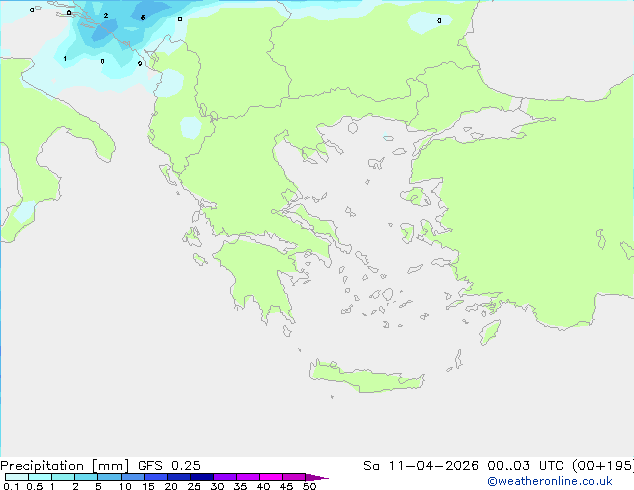The width and height of the screenshot is (634, 490).
Task: Select the 30–35 mm purple legend swatch
Action: (224, 477)
